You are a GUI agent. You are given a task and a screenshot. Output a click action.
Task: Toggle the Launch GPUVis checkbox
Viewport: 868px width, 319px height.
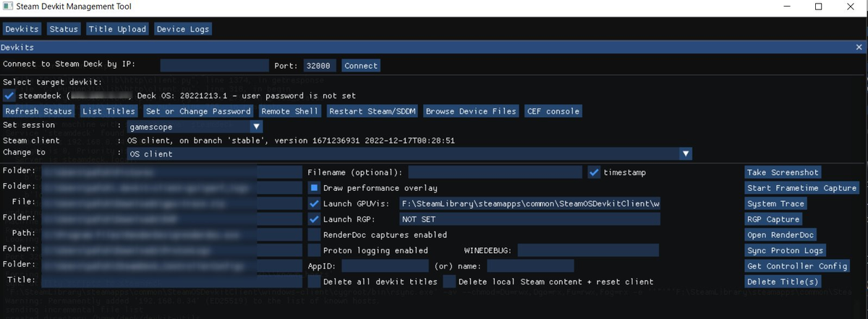pyautogui.click(x=314, y=203)
